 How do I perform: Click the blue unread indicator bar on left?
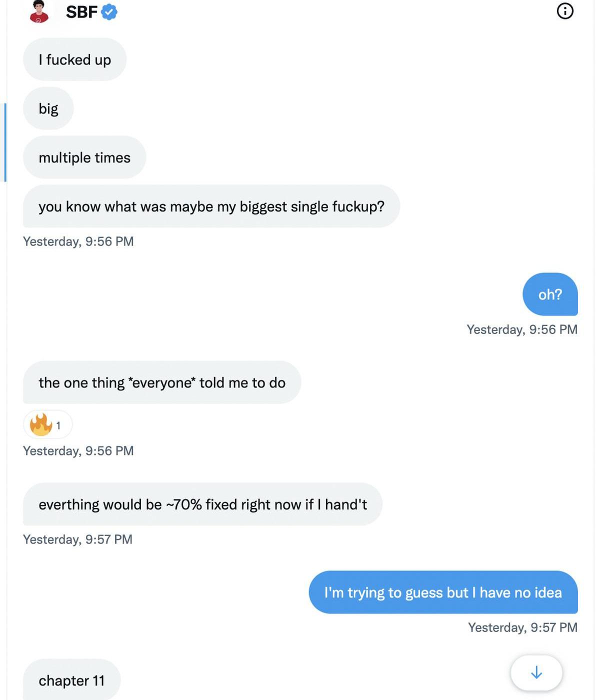[5, 142]
